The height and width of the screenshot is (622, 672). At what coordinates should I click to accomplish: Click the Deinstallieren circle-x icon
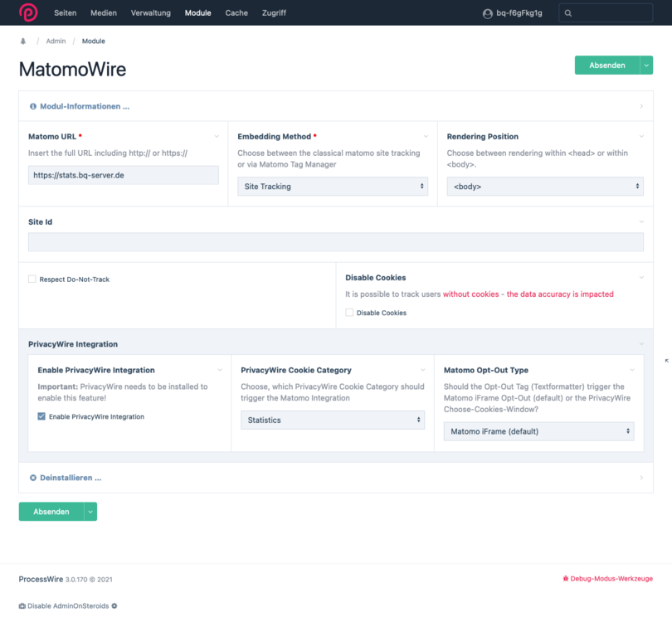(33, 478)
